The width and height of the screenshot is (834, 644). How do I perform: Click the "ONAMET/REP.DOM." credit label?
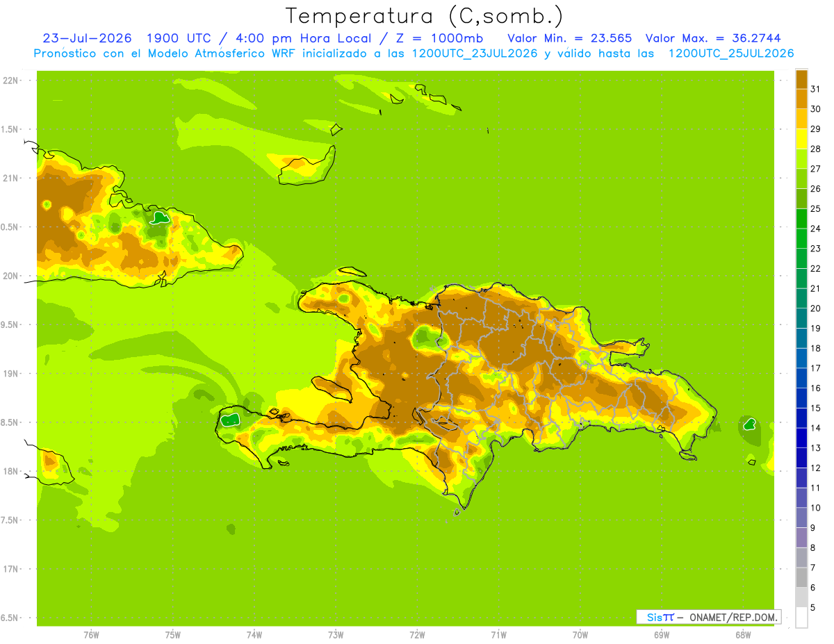tap(734, 617)
